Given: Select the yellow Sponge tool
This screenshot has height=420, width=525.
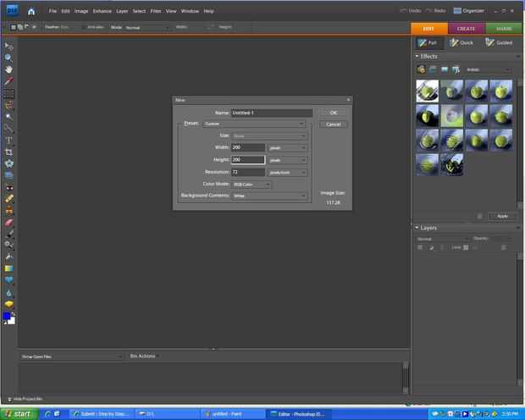Looking at the screenshot, I should pyautogui.click(x=9, y=304).
